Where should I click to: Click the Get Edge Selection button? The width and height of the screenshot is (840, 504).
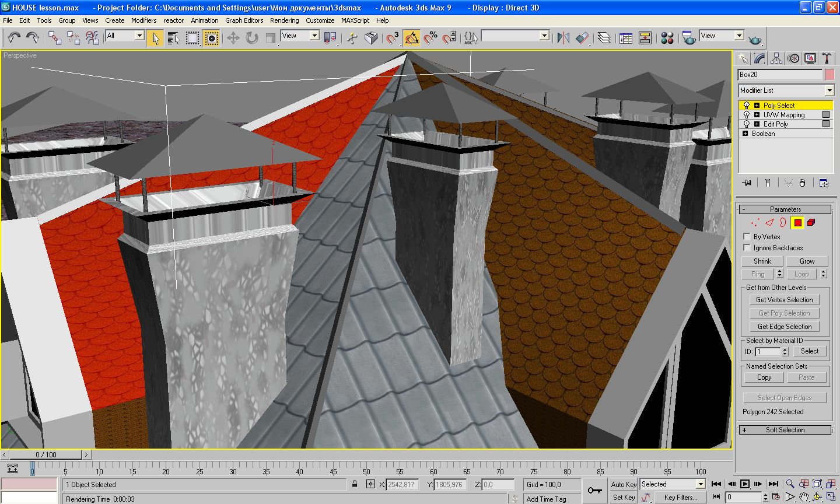(785, 327)
